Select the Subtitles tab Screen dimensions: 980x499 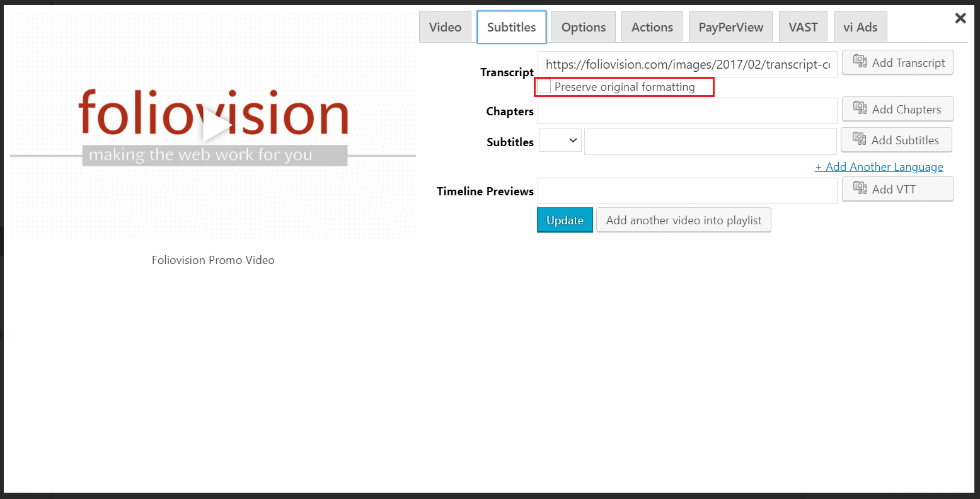pos(511,27)
